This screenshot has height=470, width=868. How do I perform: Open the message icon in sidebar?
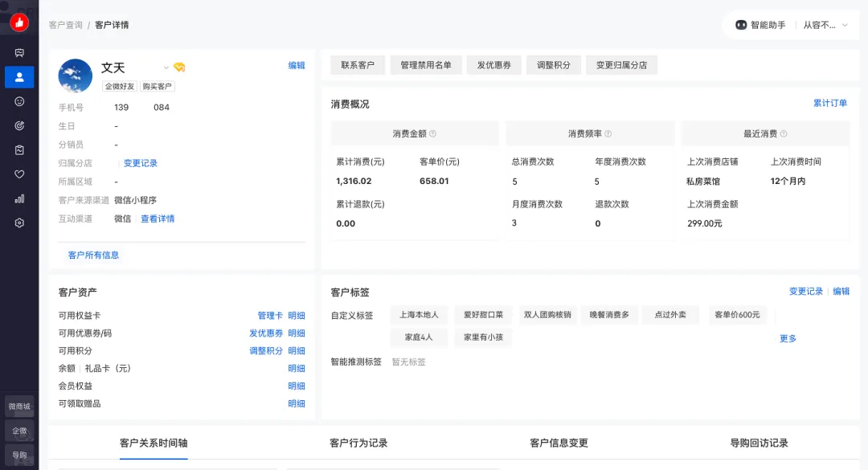coord(19,53)
